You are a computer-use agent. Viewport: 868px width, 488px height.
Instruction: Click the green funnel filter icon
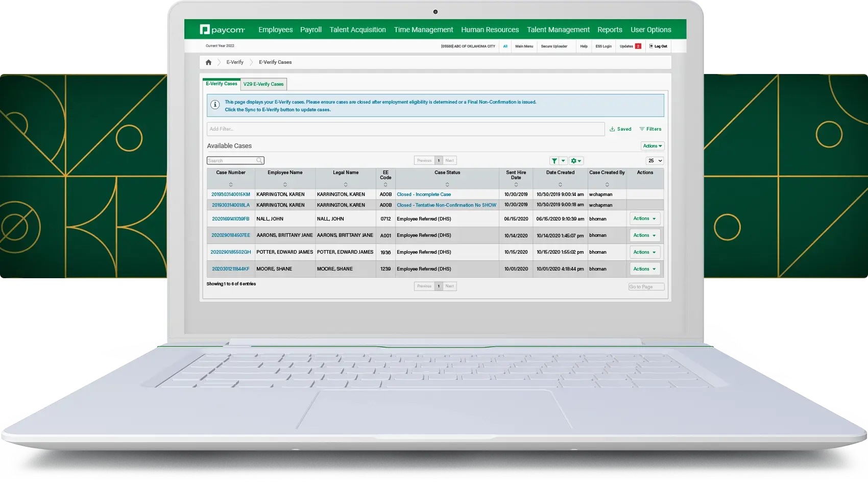tap(554, 161)
